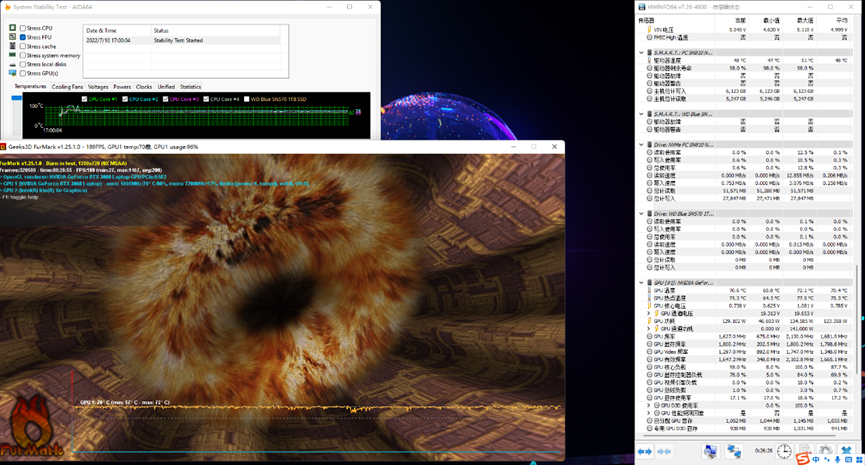Click the Sogou microphone voice input icon
This screenshot has width=865, height=465.
[838, 459]
